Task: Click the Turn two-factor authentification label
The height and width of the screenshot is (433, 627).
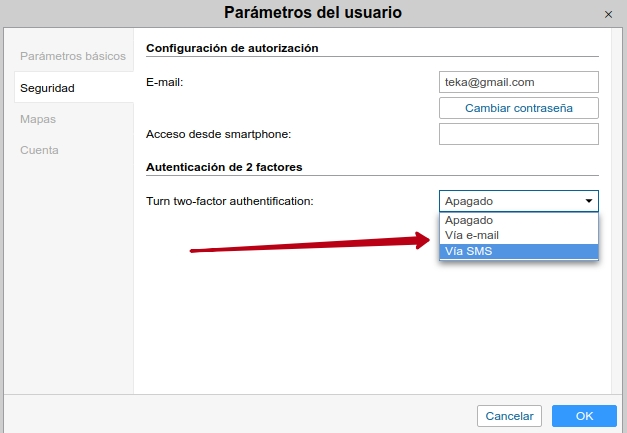Action: 230,201
